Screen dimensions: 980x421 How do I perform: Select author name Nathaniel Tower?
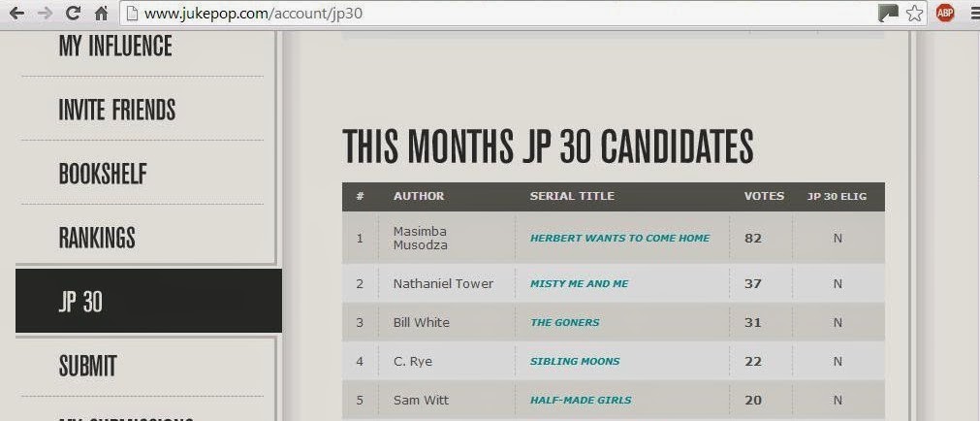[443, 283]
